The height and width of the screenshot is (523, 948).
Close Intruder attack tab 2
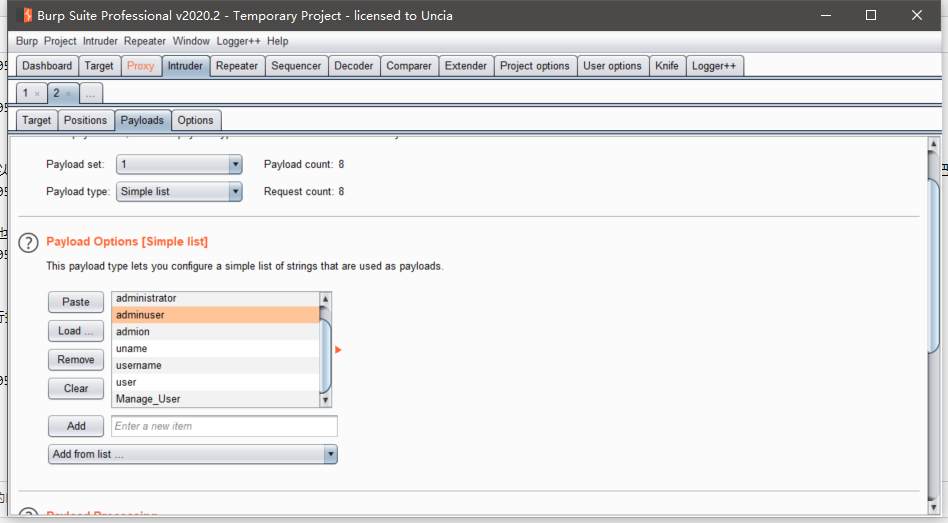tap(68, 94)
